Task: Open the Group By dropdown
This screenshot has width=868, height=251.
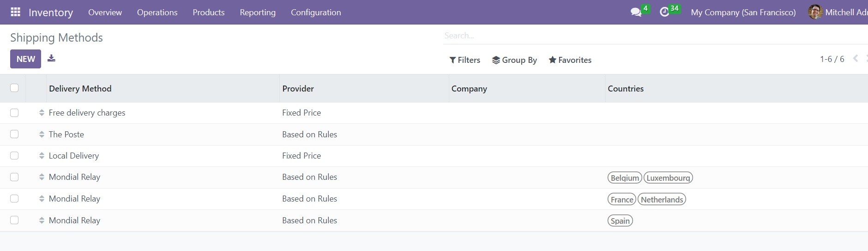Action: 514,60
